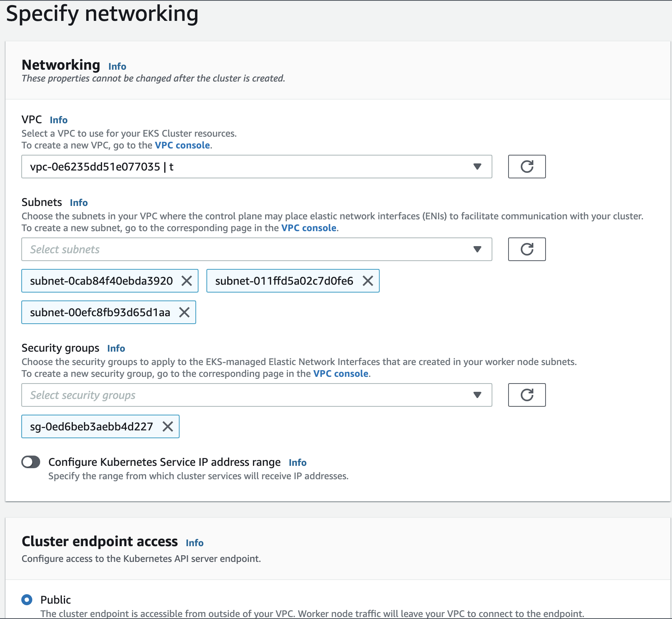
Task: Refresh the subnets list
Action: (x=527, y=249)
